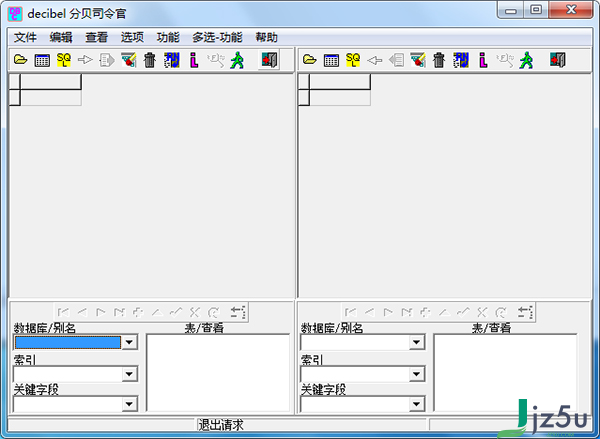The height and width of the screenshot is (439, 600).
Task: Refresh data button in left navigator
Action: (x=213, y=312)
